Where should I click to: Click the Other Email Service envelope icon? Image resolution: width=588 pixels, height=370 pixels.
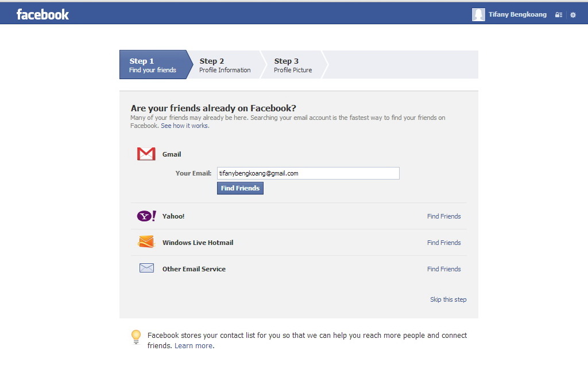coord(146,268)
